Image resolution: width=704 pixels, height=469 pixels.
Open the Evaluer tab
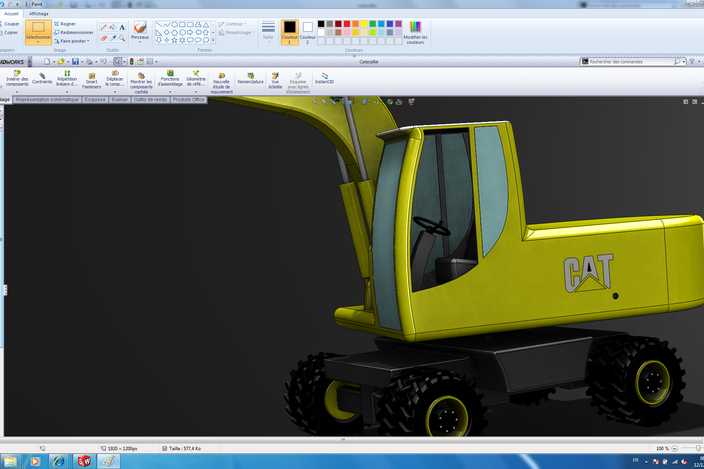point(120,100)
